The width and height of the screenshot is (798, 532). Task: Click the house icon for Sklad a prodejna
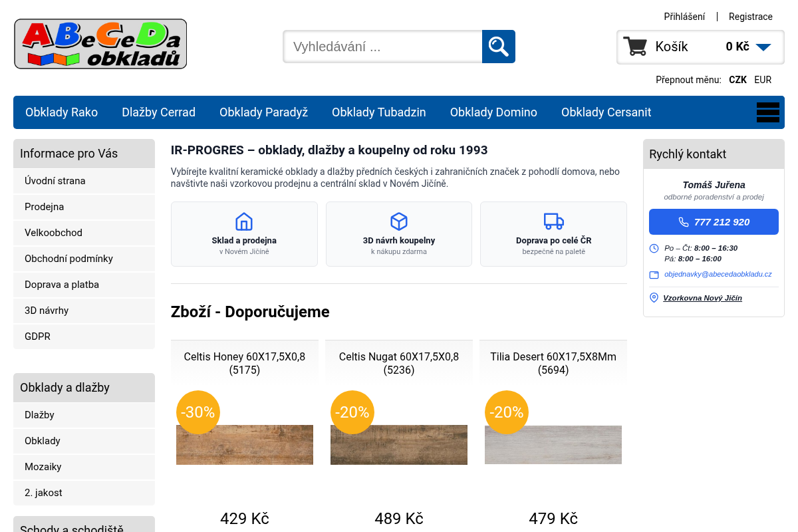244,221
